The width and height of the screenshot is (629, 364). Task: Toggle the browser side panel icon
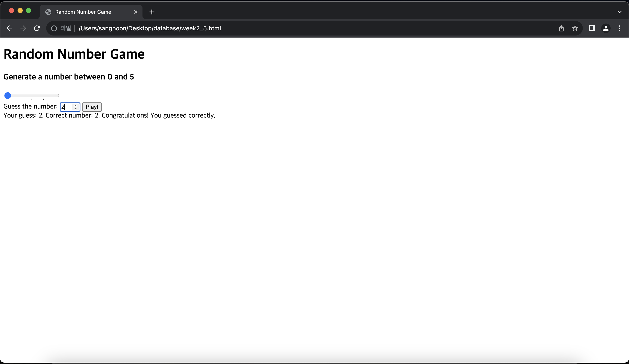pyautogui.click(x=592, y=28)
